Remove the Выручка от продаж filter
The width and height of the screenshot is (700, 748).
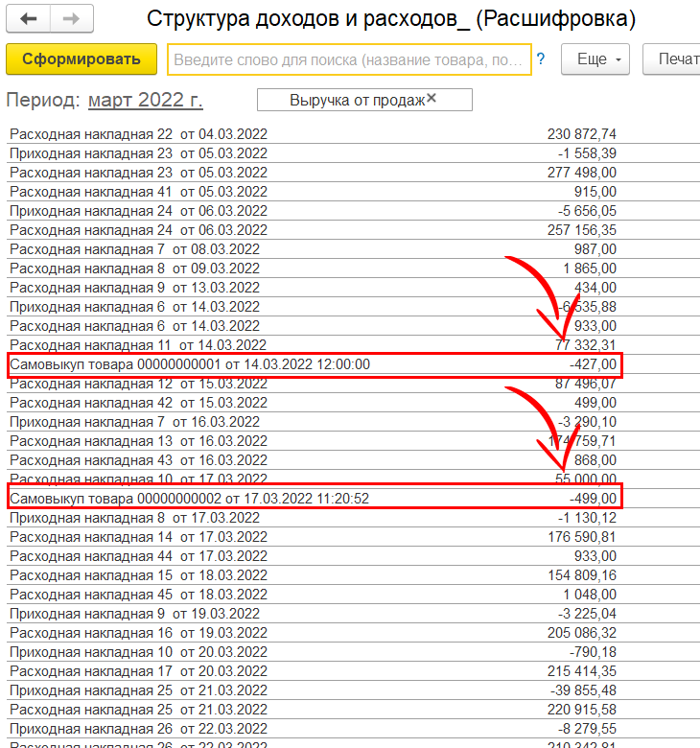coord(432,99)
